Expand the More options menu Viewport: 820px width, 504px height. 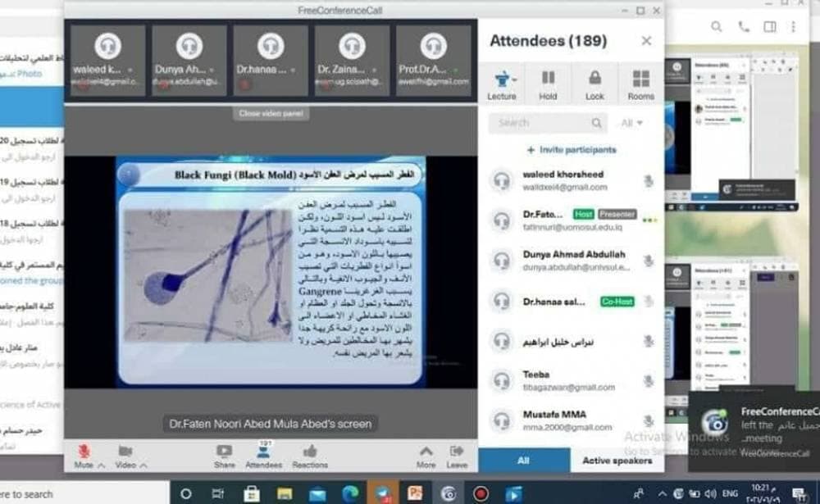[426, 456]
